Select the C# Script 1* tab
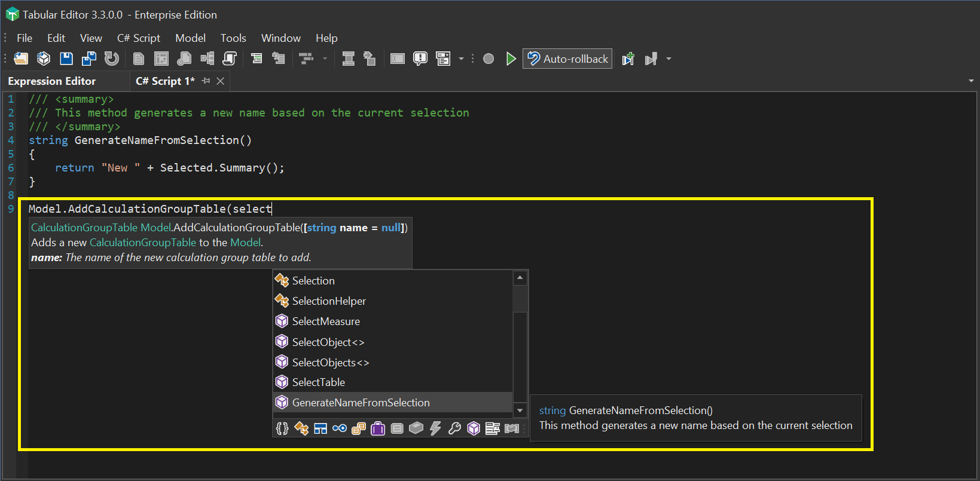 [165, 81]
